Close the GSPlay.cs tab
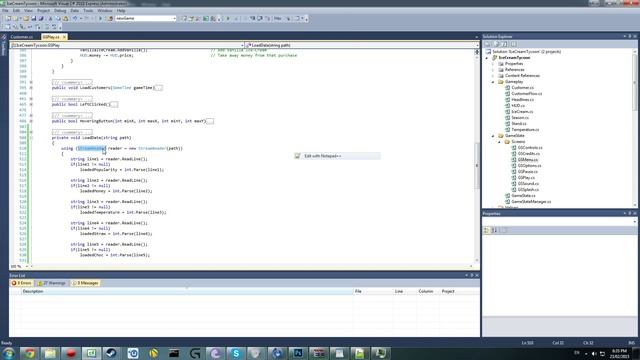The image size is (640, 360). [64, 37]
